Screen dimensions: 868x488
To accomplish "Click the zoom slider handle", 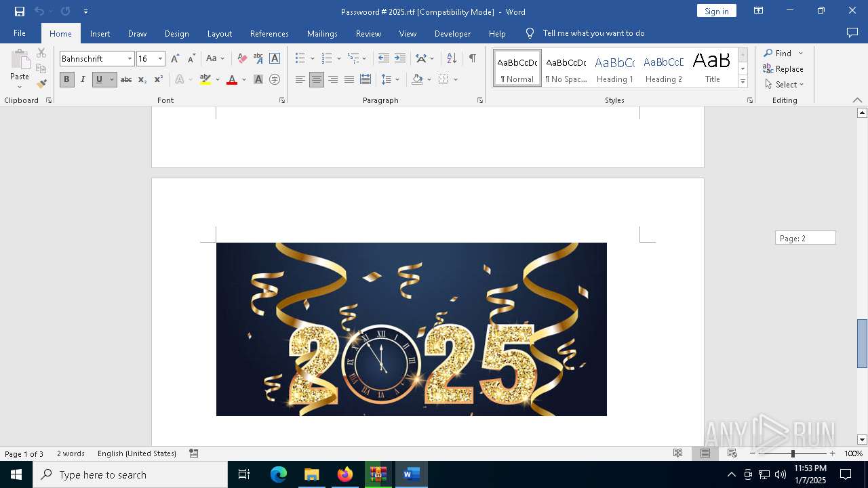I will (793, 453).
